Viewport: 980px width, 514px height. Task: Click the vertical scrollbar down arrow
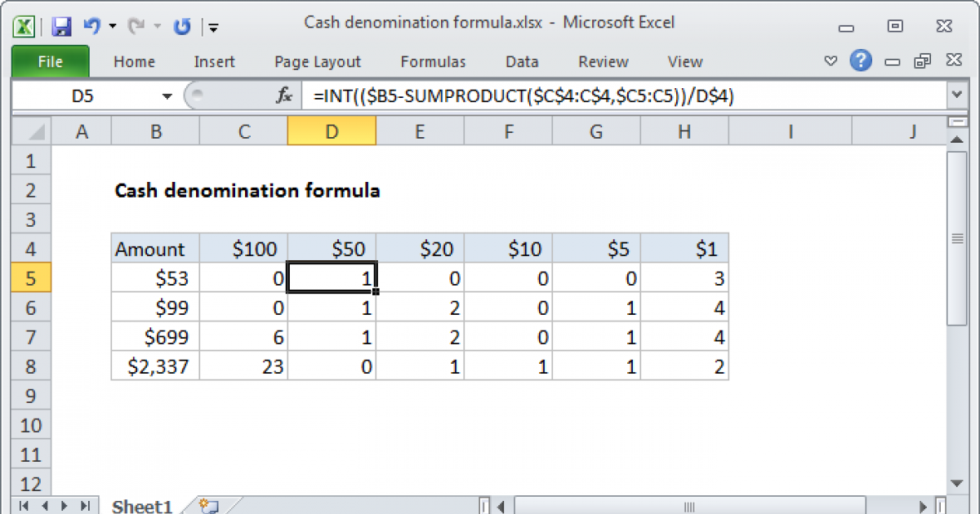point(956,483)
